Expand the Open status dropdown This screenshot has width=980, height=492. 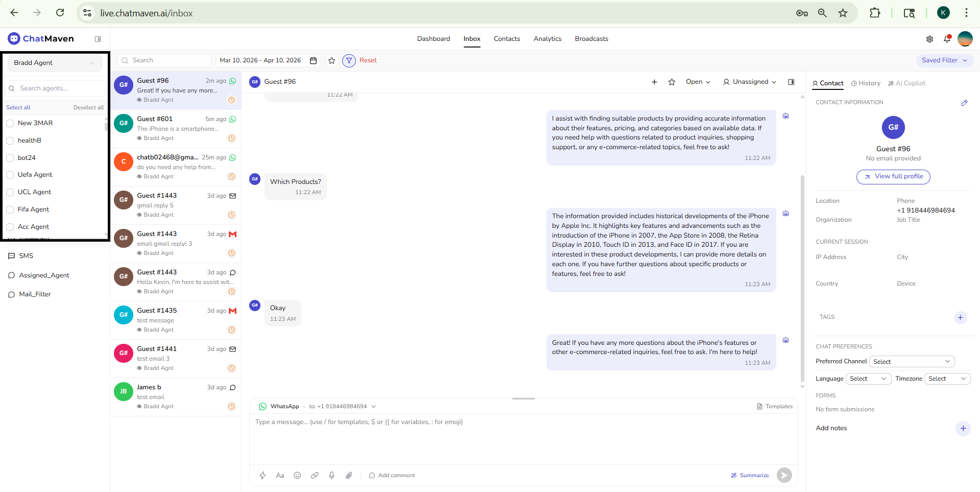(x=698, y=82)
